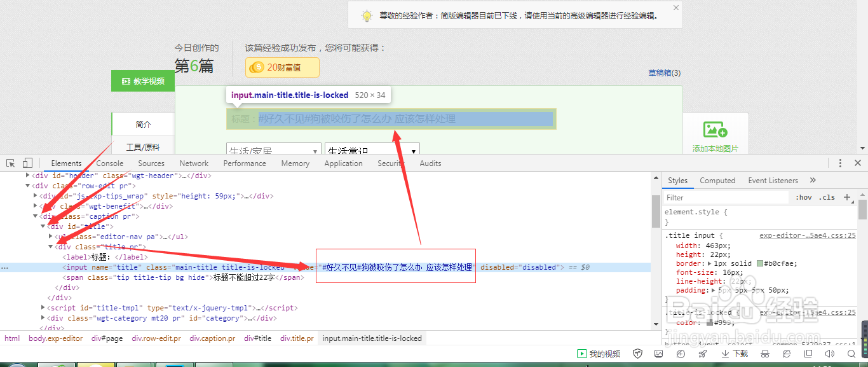Click the Styles Filter input field

pyautogui.click(x=726, y=198)
